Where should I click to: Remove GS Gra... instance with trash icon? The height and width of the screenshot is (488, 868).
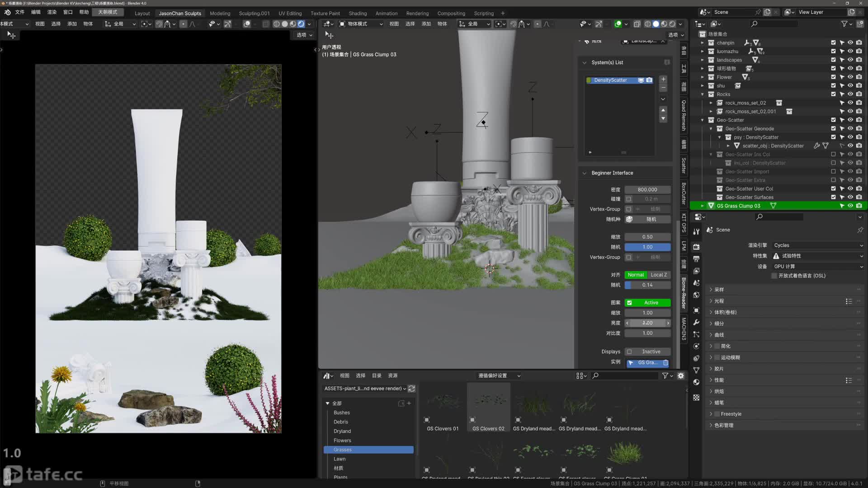(665, 363)
